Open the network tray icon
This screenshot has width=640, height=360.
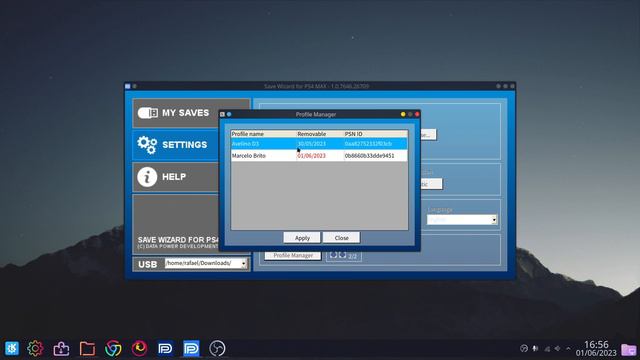tap(547, 349)
